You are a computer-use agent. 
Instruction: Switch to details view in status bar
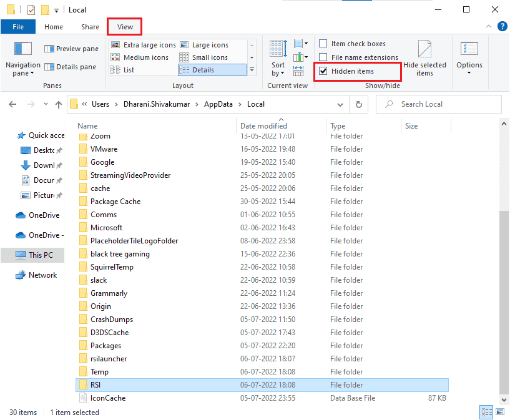click(x=486, y=412)
